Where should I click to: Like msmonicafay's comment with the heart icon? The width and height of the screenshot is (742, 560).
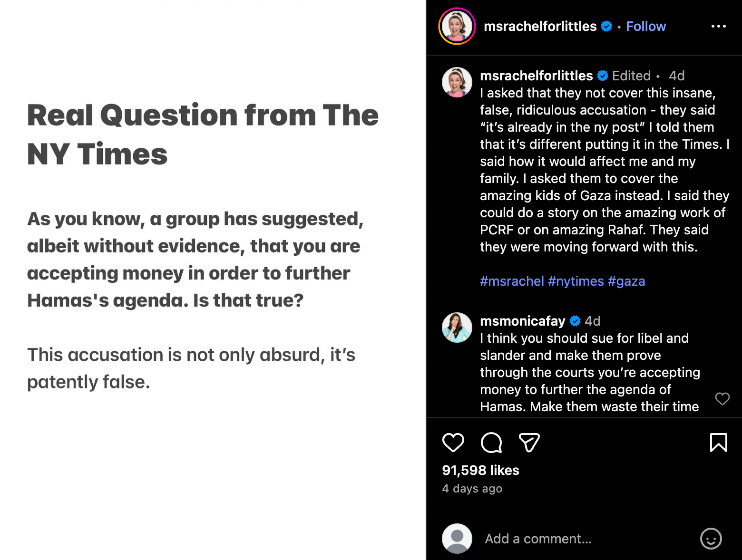pyautogui.click(x=722, y=399)
